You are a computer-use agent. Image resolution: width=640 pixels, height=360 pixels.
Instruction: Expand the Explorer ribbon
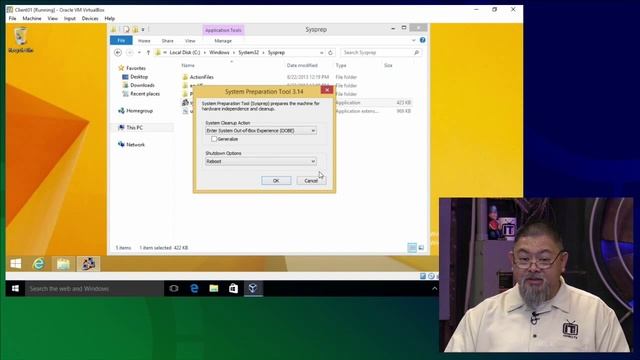pos(413,40)
